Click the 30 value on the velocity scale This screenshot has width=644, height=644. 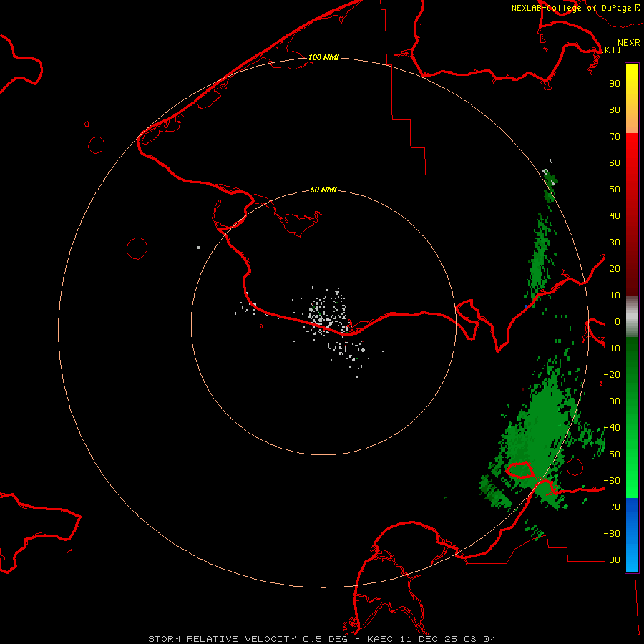point(615,243)
